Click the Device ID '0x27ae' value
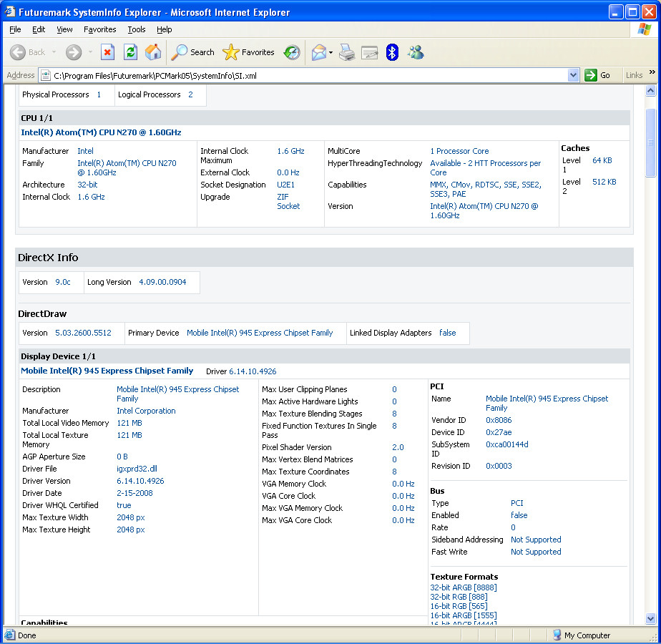 pyautogui.click(x=499, y=432)
